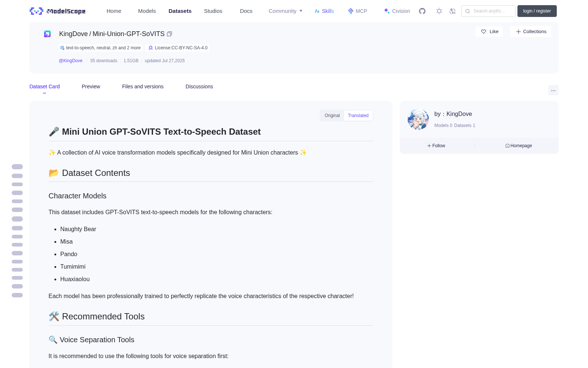Select the Translated view option
Viewport: 588px width, 368px height.
[x=358, y=116]
